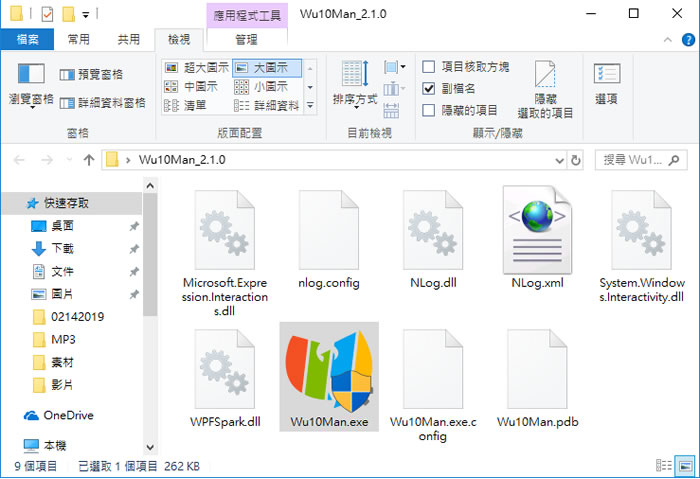The height and width of the screenshot is (479, 700).
Task: Go forward with the forward arrow
Action: [x=47, y=160]
